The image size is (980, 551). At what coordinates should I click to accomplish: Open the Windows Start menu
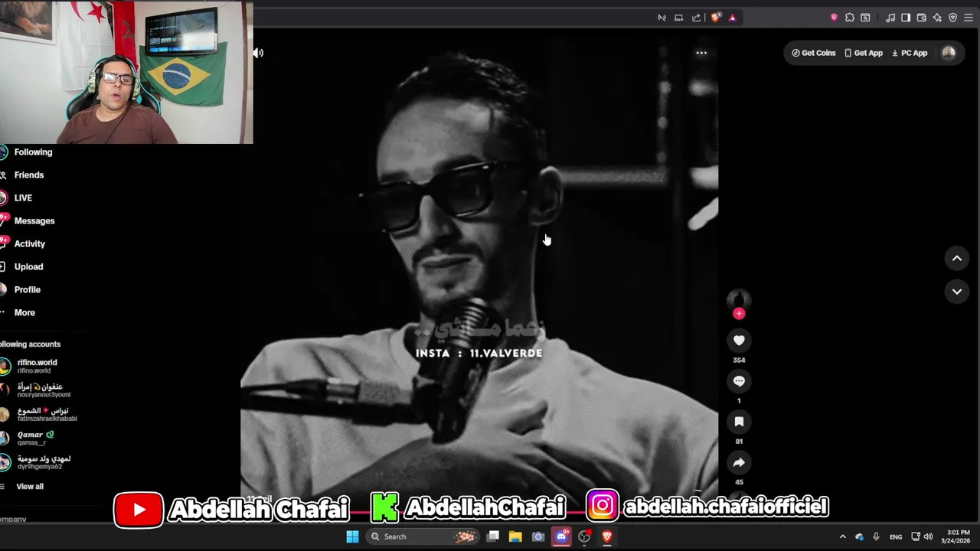click(352, 536)
